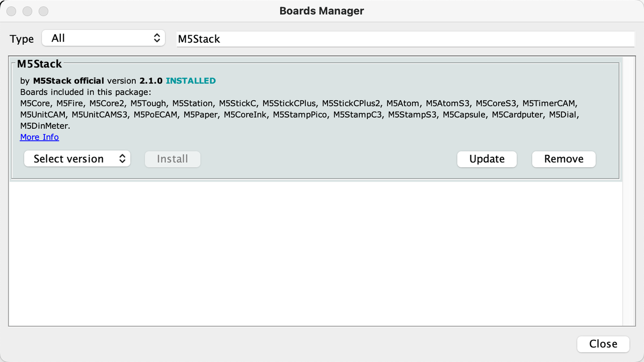
Task: Click the M5Stack heading on the package card
Action: pos(39,64)
